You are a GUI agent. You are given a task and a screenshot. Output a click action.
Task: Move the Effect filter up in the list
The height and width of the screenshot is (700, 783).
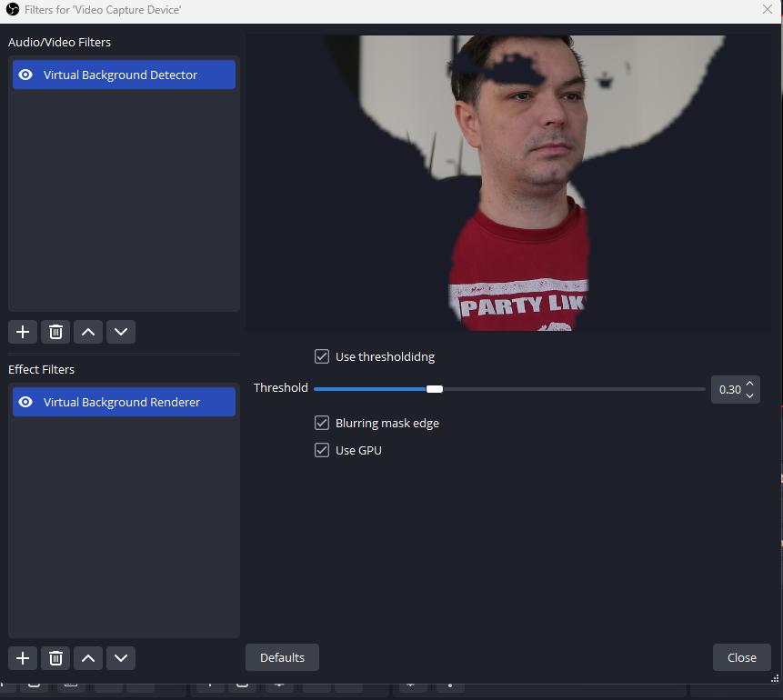pos(88,658)
